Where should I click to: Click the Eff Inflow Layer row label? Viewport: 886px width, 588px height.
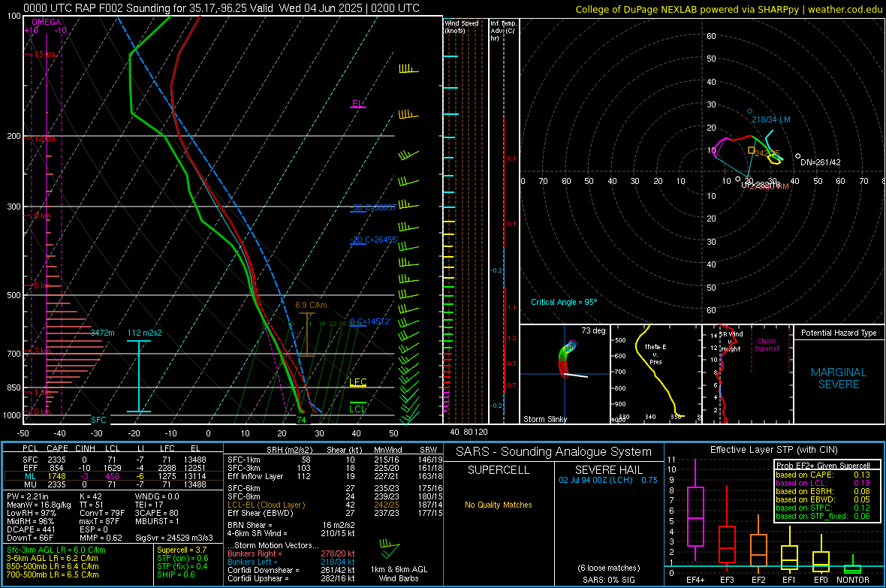tap(255, 476)
